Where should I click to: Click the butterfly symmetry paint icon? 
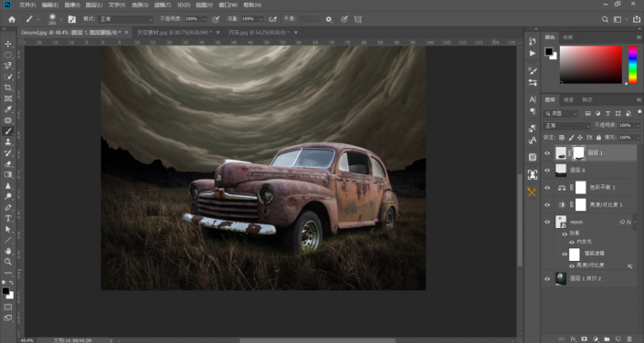[x=358, y=19]
